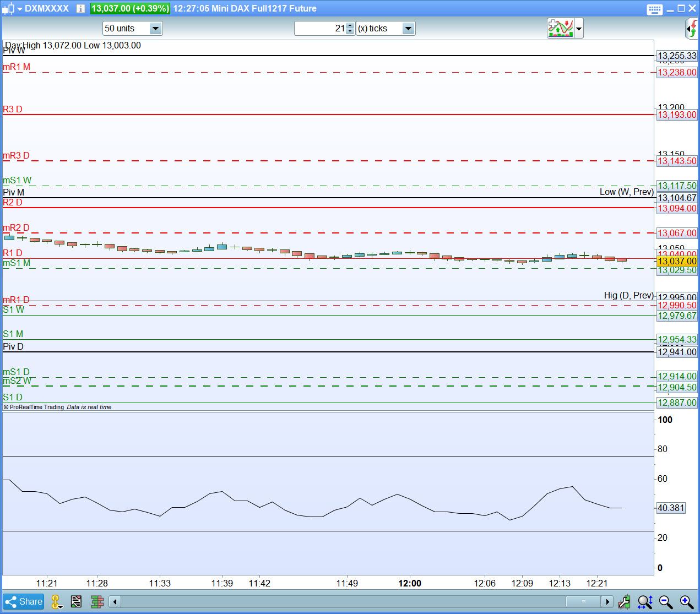This screenshot has width=700, height=614.
Task: Open the order book bars icon
Action: 97,602
